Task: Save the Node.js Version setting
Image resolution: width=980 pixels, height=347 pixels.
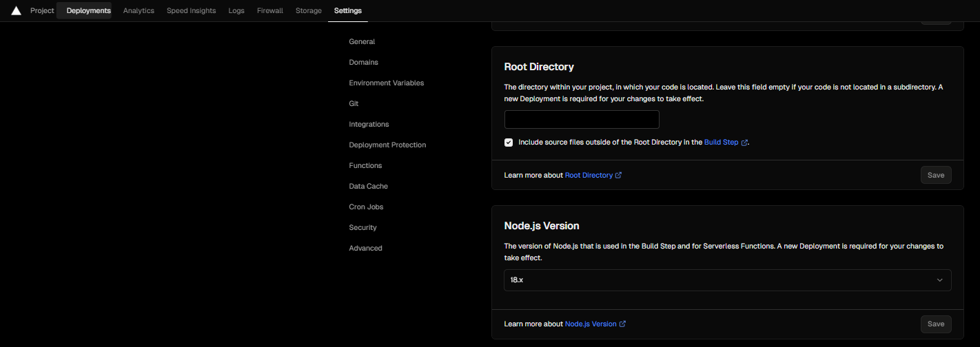Action: coord(936,324)
